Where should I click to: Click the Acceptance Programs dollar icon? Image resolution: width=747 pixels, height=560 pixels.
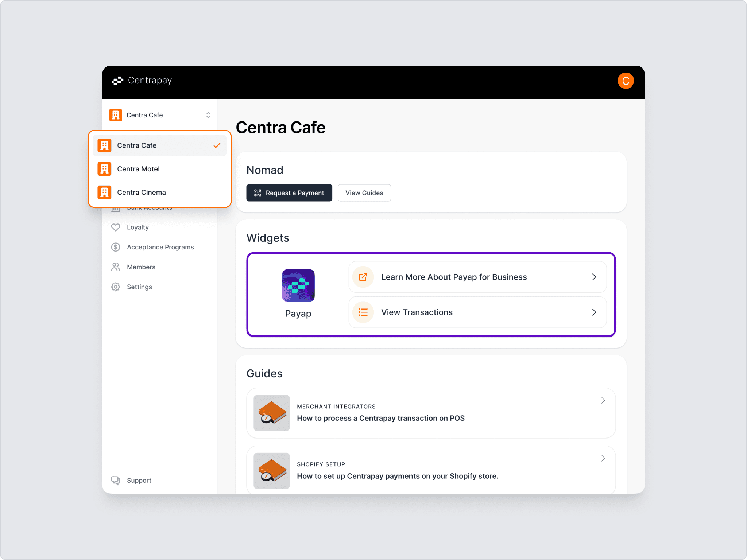(116, 247)
